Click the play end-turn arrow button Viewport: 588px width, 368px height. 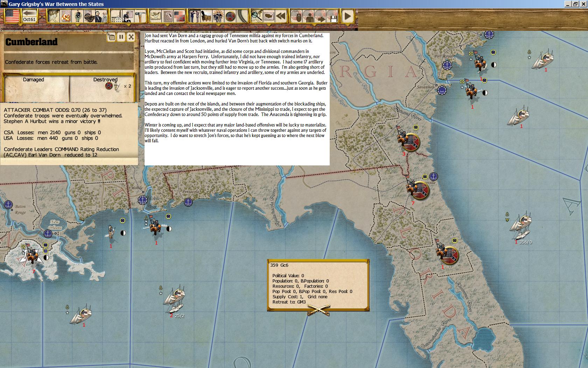347,16
